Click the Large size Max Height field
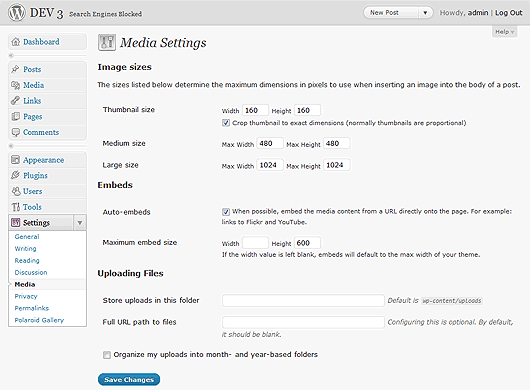 click(337, 165)
